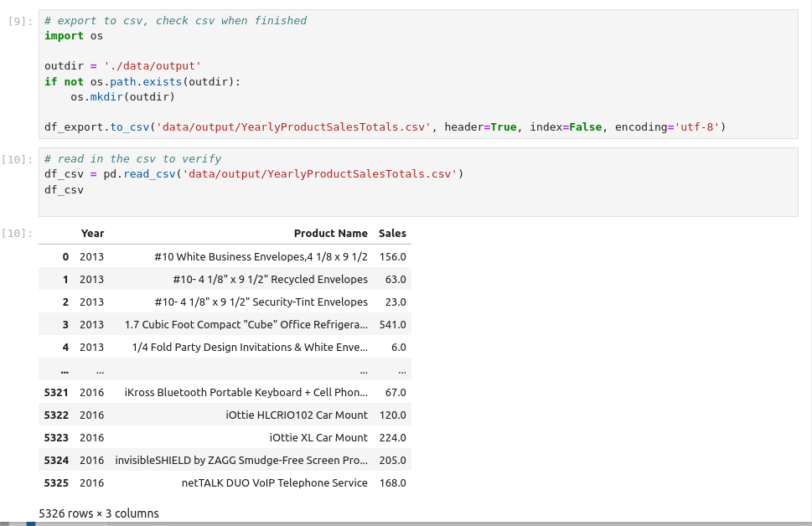This screenshot has width=812, height=526.
Task: Click the [10] output prompt beside the table
Action: click(19, 234)
